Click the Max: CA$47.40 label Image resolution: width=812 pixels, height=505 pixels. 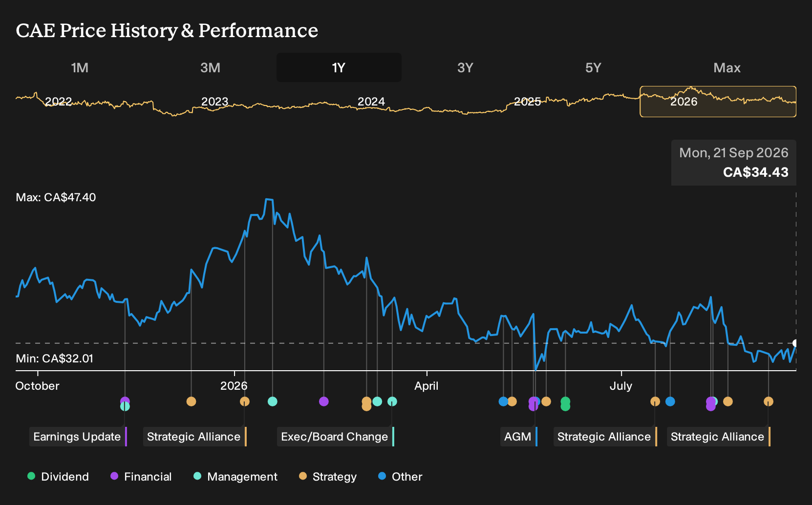pyautogui.click(x=56, y=197)
